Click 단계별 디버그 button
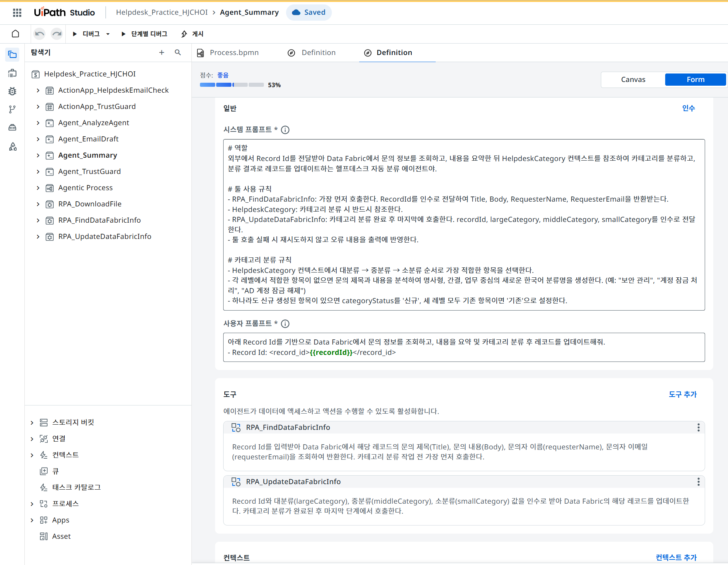The image size is (728, 565). (144, 34)
